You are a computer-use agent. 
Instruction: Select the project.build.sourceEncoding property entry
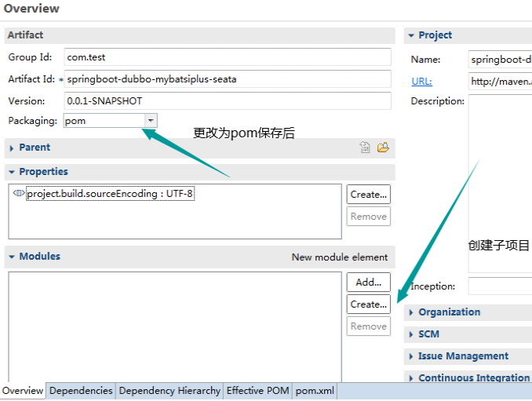click(x=109, y=194)
